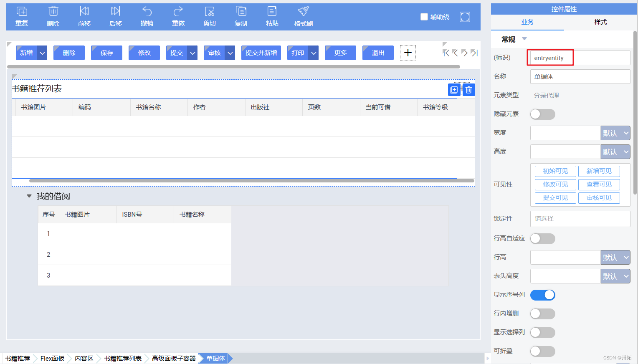The image size is (638, 364).
Task: Click the 重复 duplicate icon
Action: [x=22, y=11]
